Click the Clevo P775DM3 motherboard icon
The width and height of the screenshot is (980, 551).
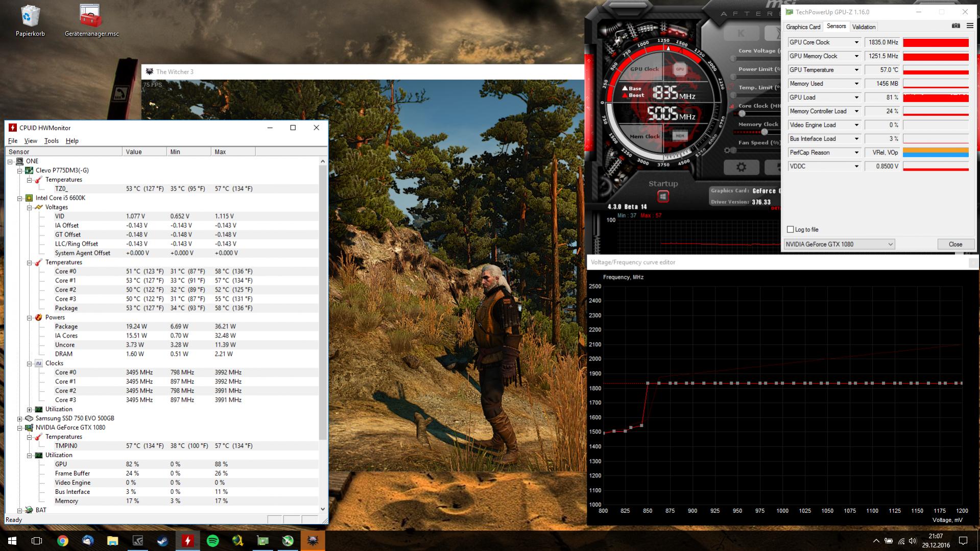(x=30, y=171)
